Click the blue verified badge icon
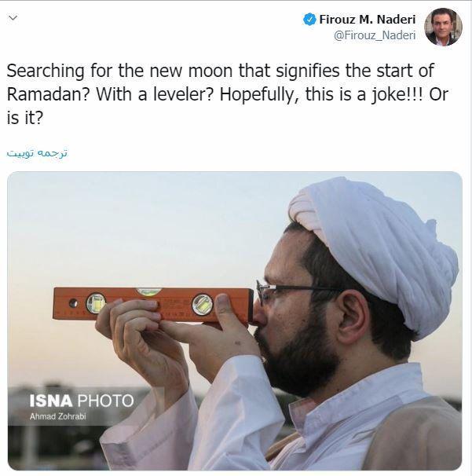 pos(309,20)
